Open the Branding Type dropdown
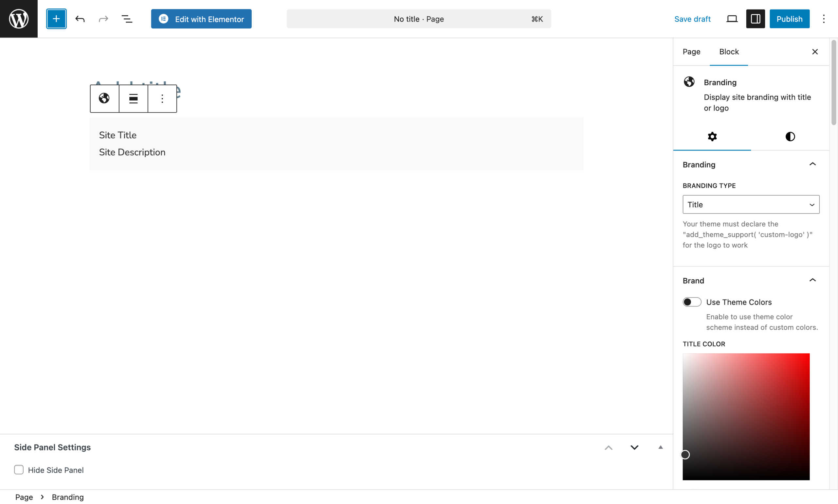Viewport: 838px width, 504px height. point(750,204)
